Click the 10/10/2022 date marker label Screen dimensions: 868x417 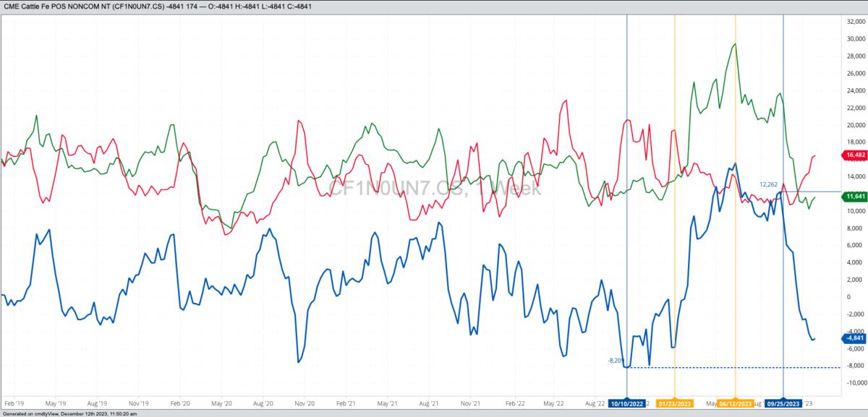point(626,403)
